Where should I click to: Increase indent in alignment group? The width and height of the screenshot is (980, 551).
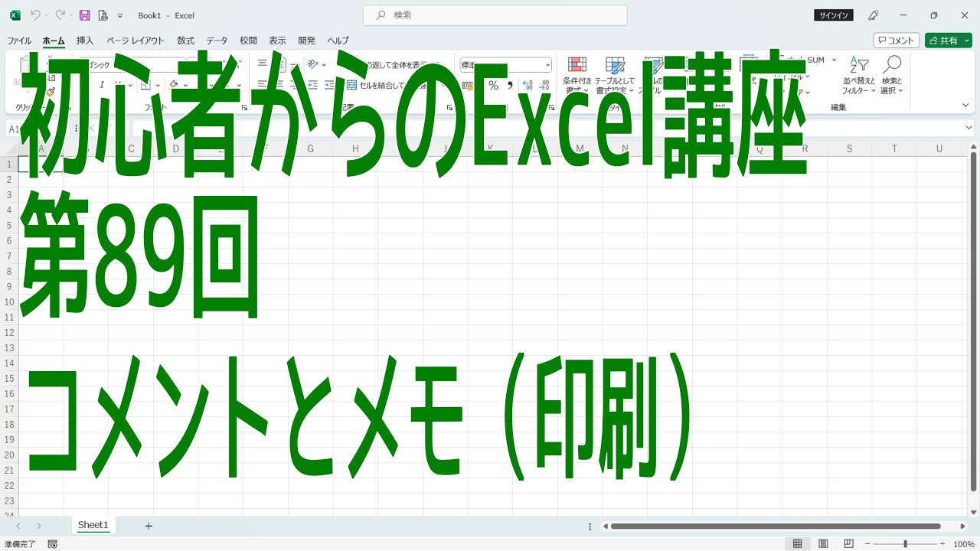point(329,85)
